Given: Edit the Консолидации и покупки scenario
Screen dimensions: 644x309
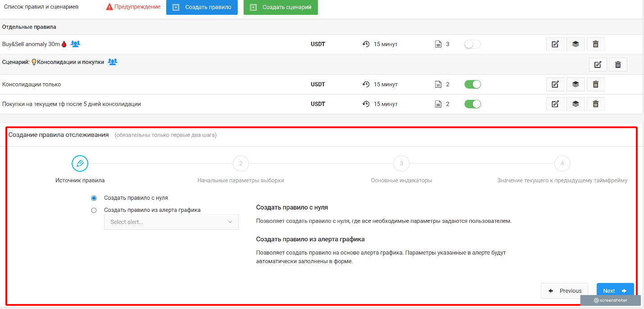Looking at the screenshot, I should pyautogui.click(x=598, y=64).
